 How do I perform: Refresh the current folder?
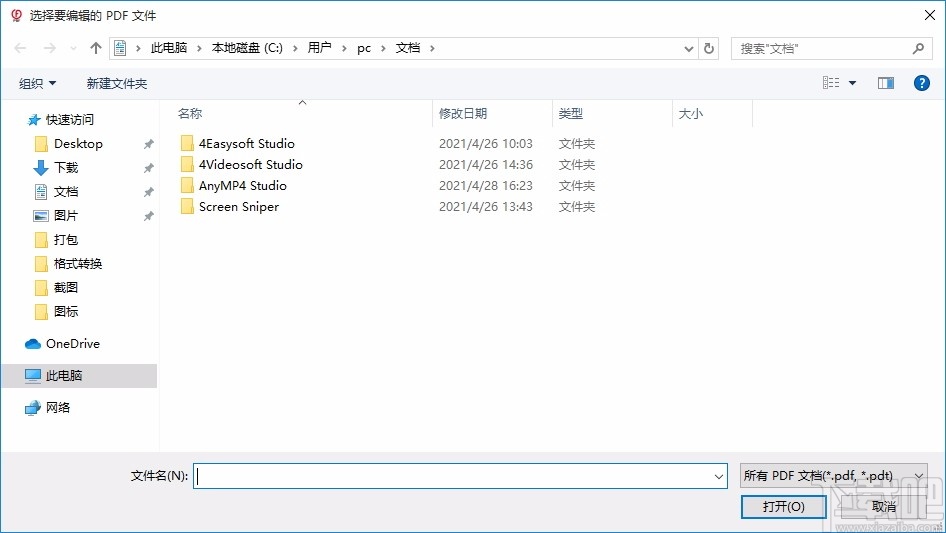[x=709, y=48]
